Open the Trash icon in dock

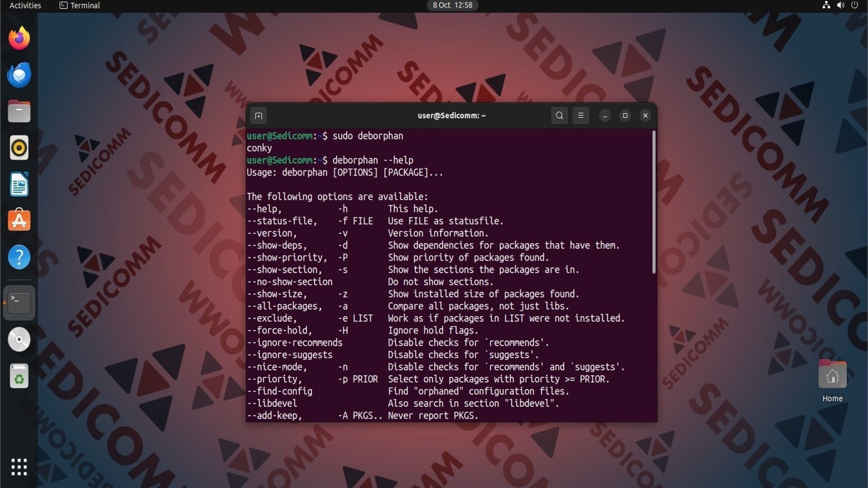coord(19,376)
